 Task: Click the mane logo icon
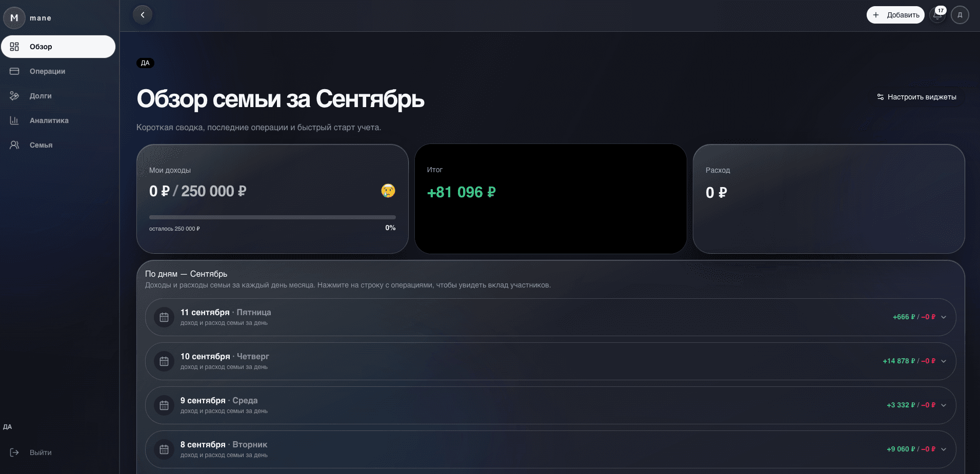click(x=14, y=18)
